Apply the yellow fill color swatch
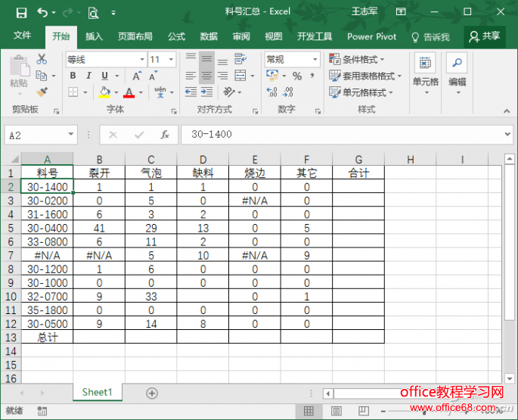The image size is (518, 420). 104,92
